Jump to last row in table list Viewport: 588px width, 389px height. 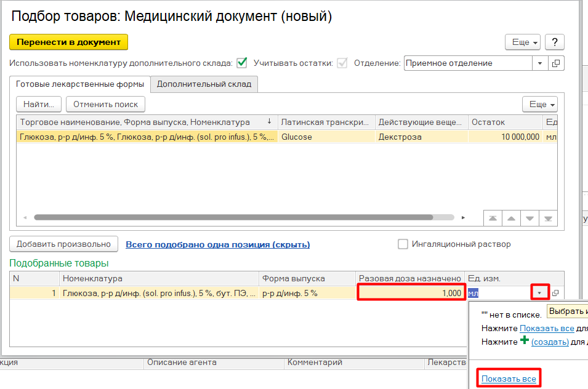548,218
